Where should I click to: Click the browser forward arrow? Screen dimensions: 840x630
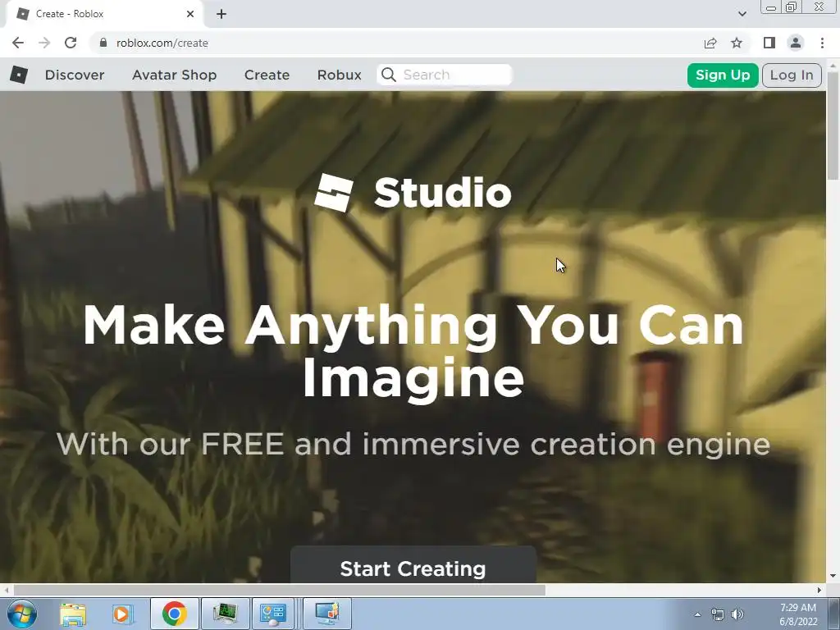click(x=44, y=43)
